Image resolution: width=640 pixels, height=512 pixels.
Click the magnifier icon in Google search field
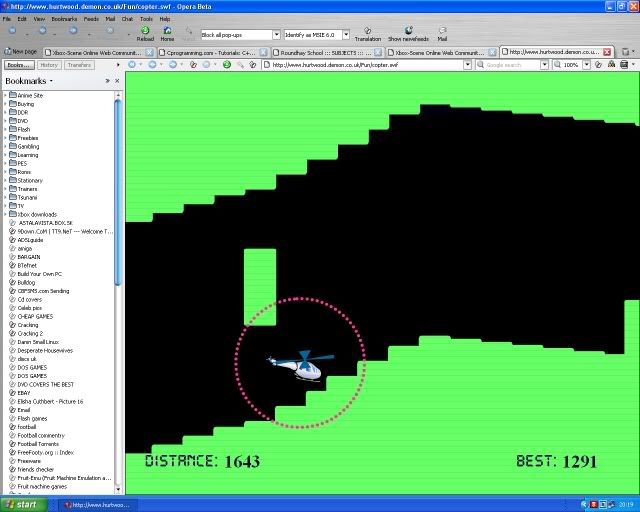481,65
